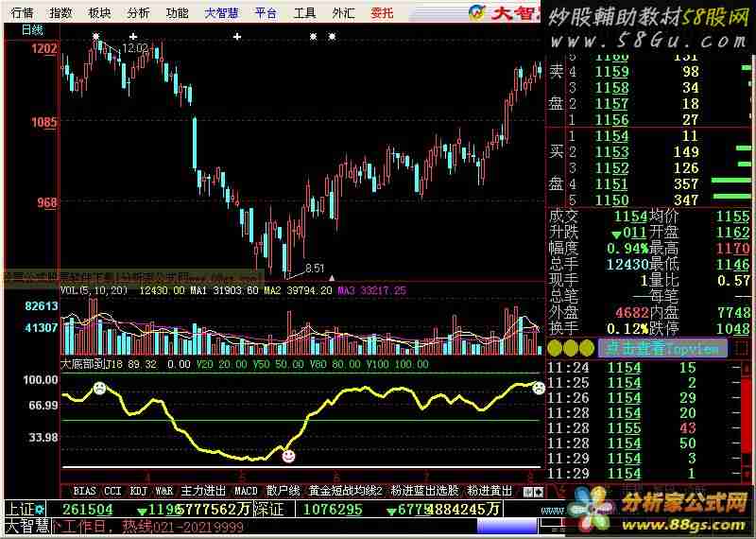Viewport: 756px width, 539px height.
Task: Click the 点击查看Topview button
Action: coord(662,348)
